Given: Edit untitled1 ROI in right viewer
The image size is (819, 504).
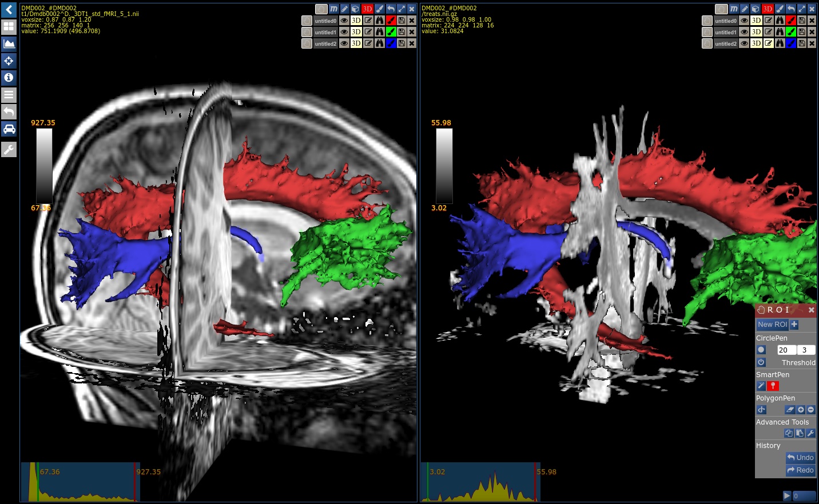Looking at the screenshot, I should 769,32.
